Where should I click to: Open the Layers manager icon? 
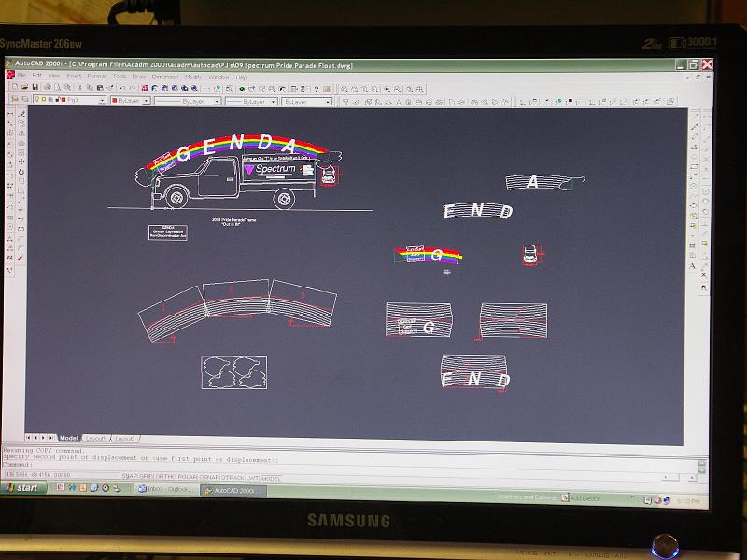[15, 99]
